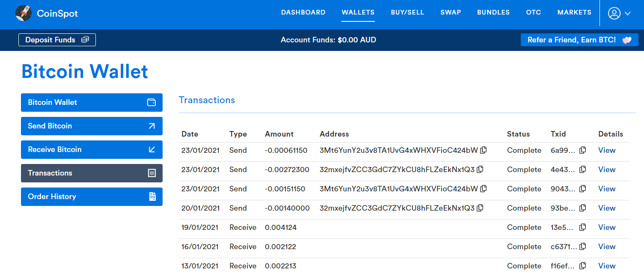
Task: Click the Details column header
Action: pyautogui.click(x=611, y=134)
